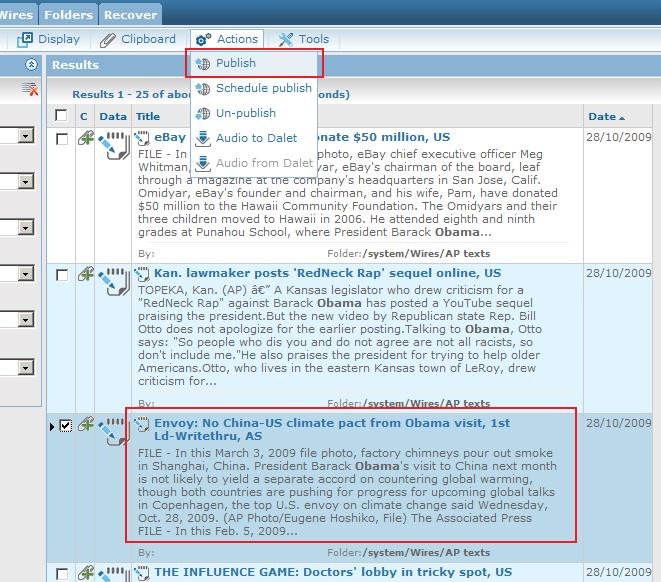The width and height of the screenshot is (661, 582).
Task: Click the text document icon beside the eBay title
Action: click(x=142, y=138)
